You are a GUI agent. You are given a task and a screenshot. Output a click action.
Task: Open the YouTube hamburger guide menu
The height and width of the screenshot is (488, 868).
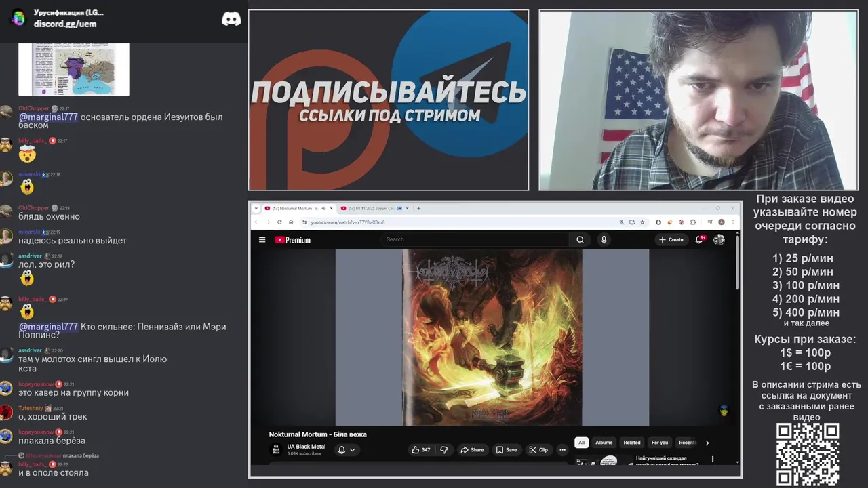click(x=262, y=239)
